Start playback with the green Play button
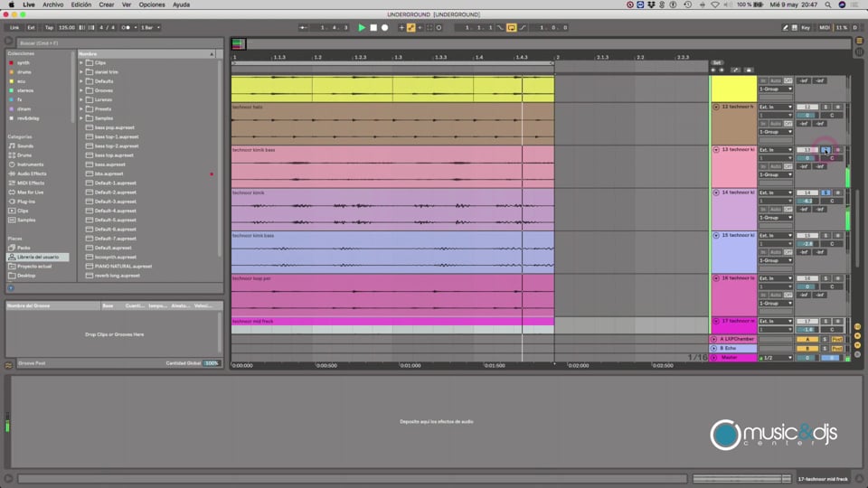868x488 pixels. (x=362, y=27)
